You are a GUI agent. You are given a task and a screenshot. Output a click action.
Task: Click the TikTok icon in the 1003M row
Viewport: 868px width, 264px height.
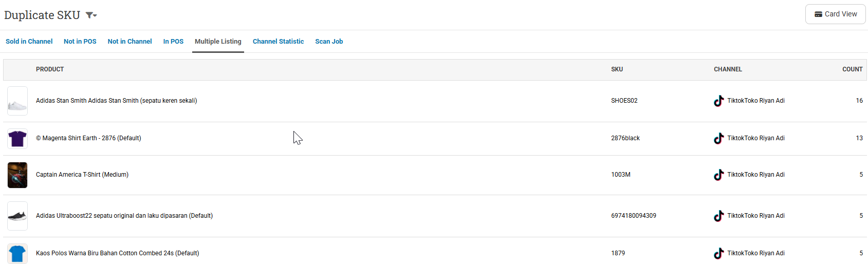718,175
